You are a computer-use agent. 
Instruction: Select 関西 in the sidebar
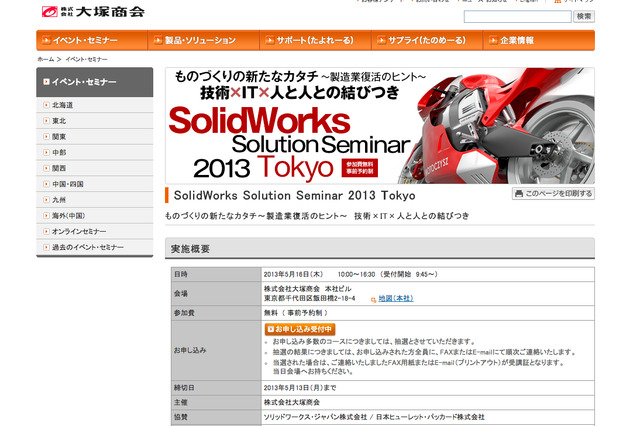pyautogui.click(x=95, y=168)
